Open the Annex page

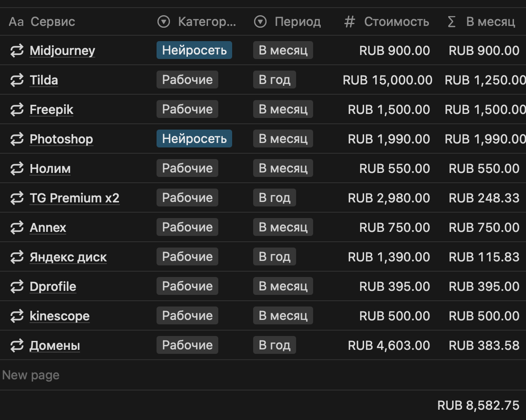[x=47, y=227]
